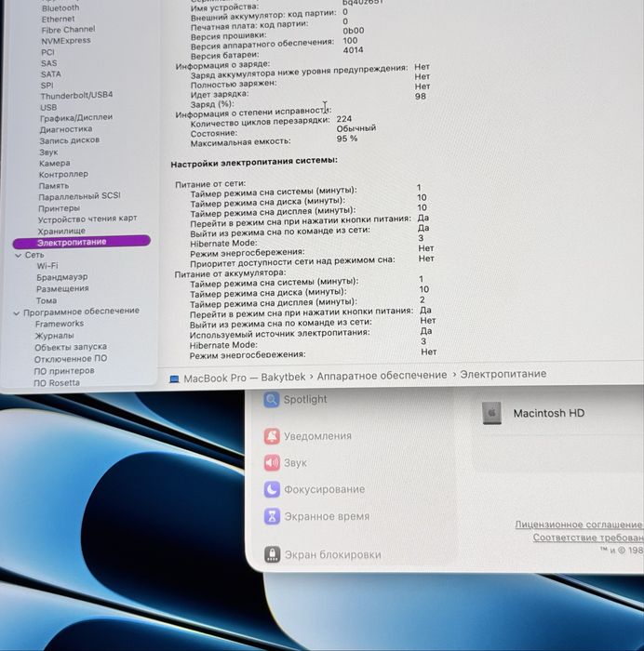Click the Питание от аккумулятора label
The image size is (644, 651).
[230, 273]
